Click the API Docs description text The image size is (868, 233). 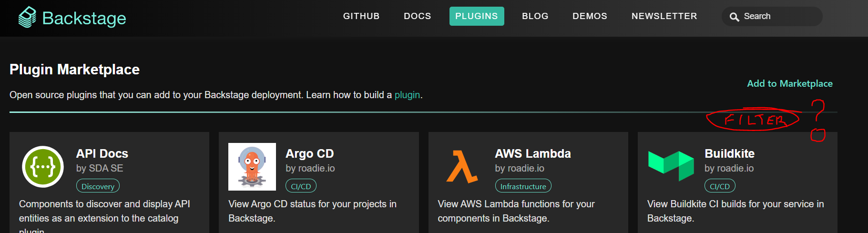pos(104,216)
